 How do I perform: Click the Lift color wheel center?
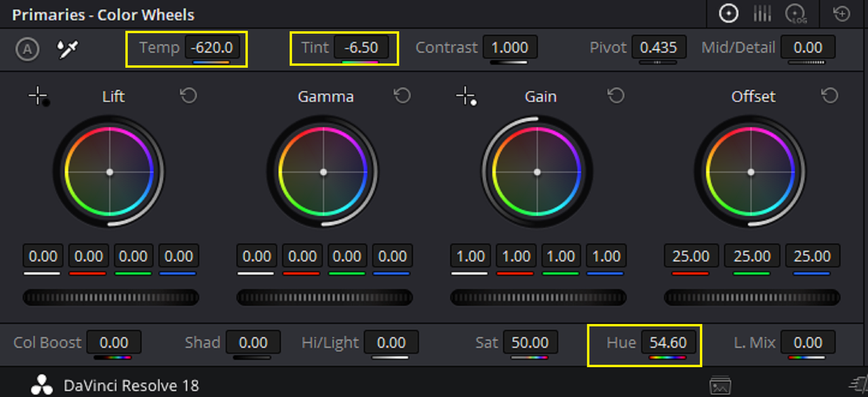(x=110, y=172)
